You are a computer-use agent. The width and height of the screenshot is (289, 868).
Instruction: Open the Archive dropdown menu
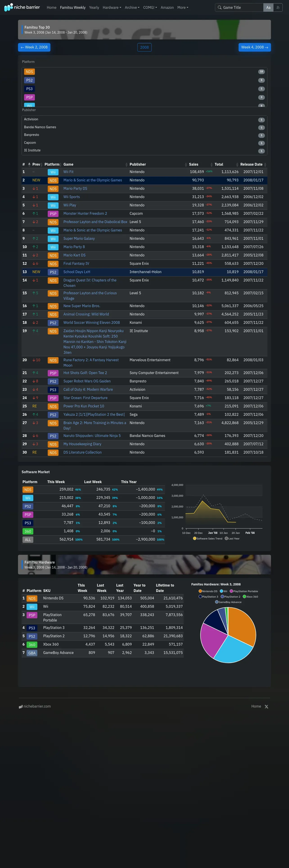[132, 7]
